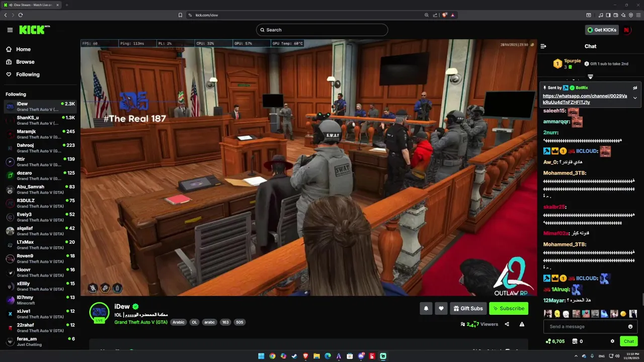Click the iDew streamer avatar
This screenshot has height=362, width=644.
coord(99,312)
